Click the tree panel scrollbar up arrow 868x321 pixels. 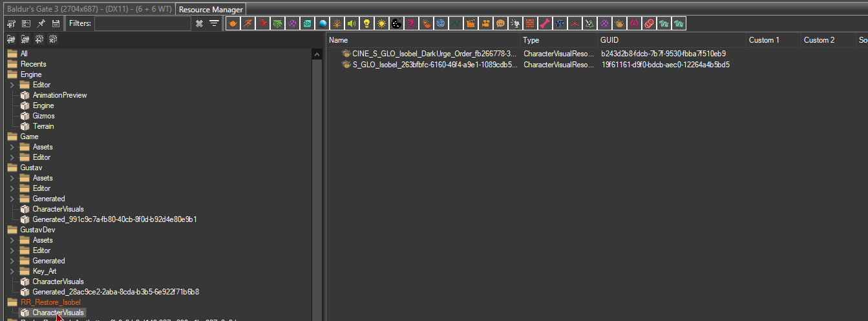(317, 54)
